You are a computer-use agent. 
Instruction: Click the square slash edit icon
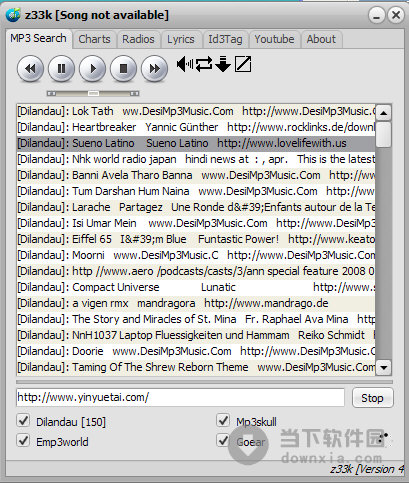[243, 64]
